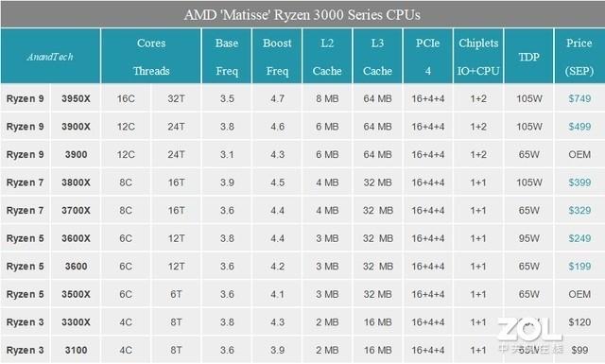Select the 3900 row OEM price cell
The height and width of the screenshot is (364, 605).
point(579,154)
